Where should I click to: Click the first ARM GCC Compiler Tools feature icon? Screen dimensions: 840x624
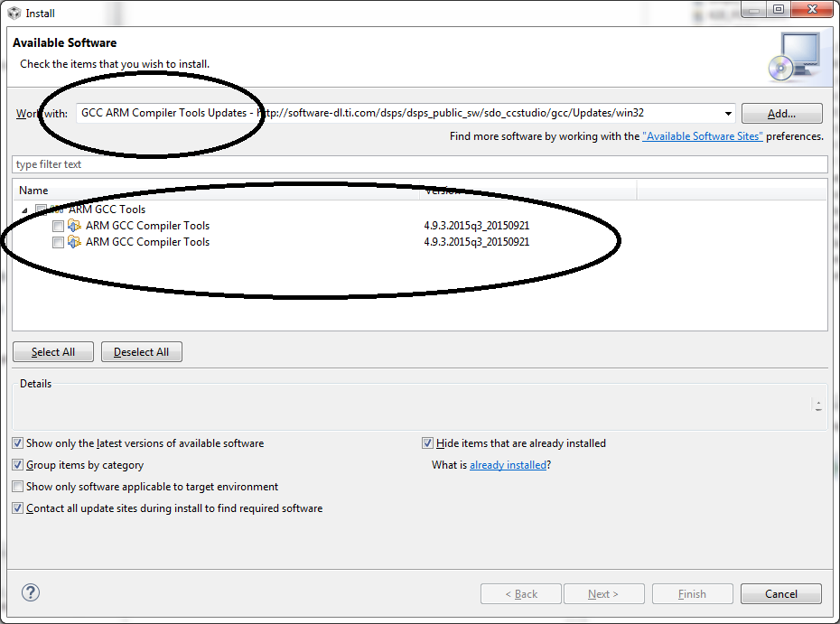click(x=74, y=226)
